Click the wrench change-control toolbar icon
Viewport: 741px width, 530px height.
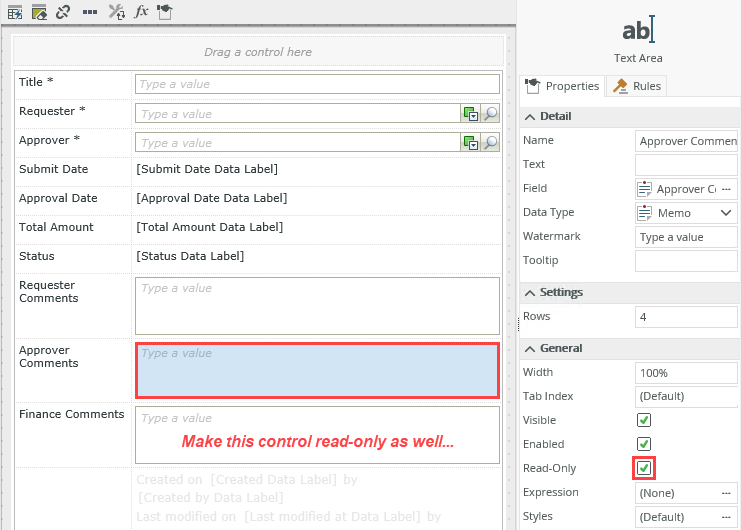click(116, 12)
